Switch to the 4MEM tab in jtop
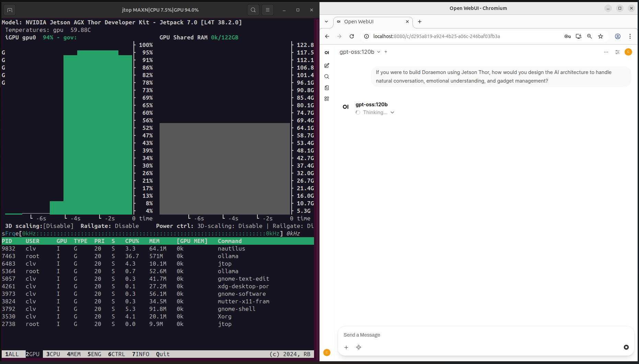 click(x=73, y=354)
